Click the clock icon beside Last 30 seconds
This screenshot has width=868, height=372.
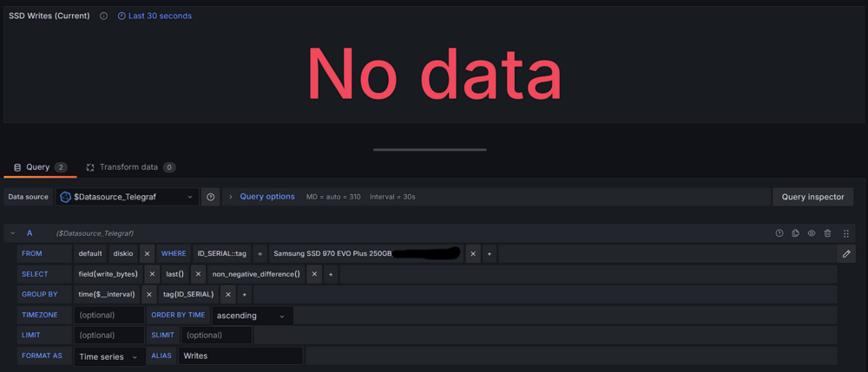coord(122,16)
